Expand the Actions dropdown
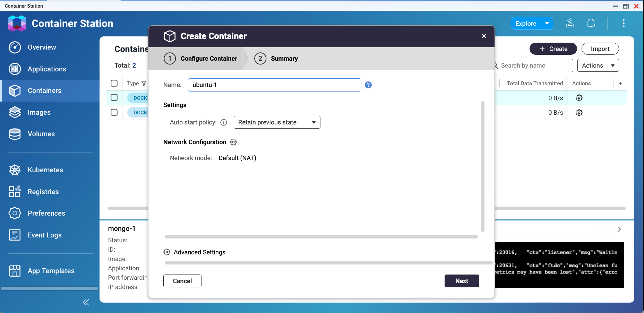The height and width of the screenshot is (313, 644). (x=598, y=66)
